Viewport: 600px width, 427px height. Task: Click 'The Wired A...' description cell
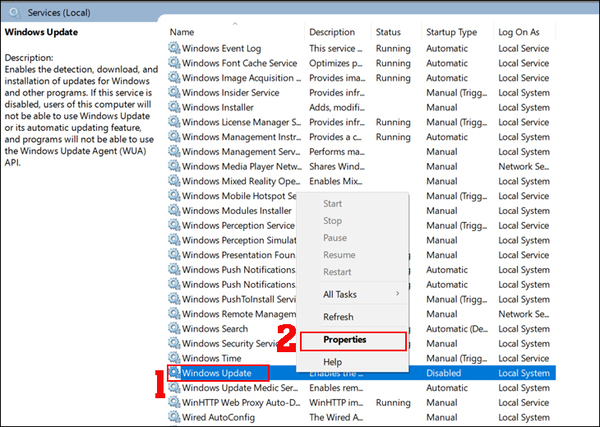336,417
